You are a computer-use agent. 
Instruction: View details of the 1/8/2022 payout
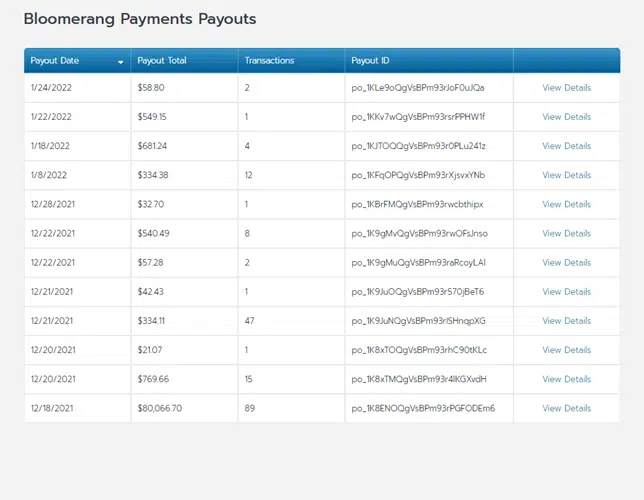pyautogui.click(x=566, y=175)
